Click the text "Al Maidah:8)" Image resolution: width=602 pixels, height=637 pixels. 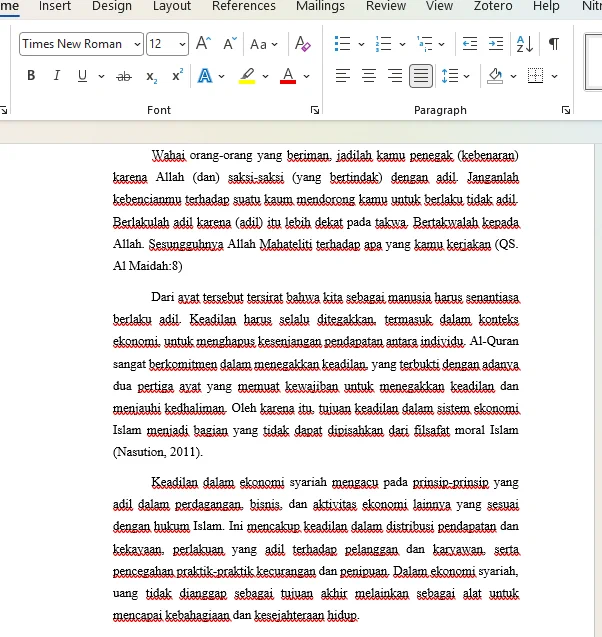tap(147, 266)
